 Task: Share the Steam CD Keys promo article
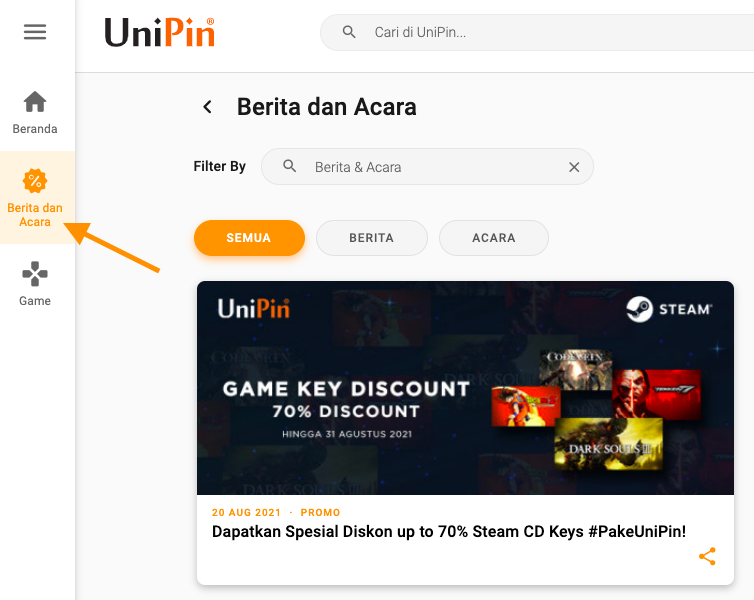[x=707, y=556]
